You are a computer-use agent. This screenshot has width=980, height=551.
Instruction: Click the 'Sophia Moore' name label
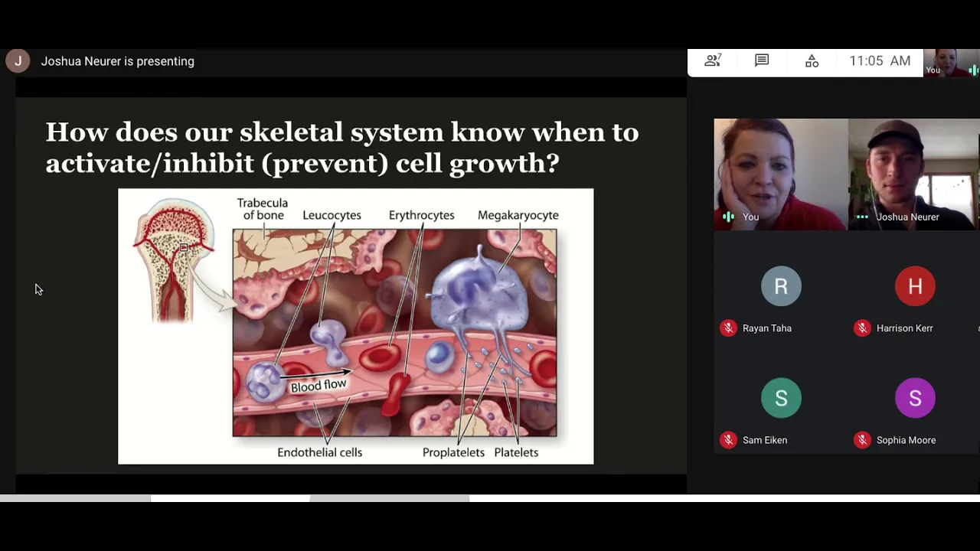click(x=906, y=440)
